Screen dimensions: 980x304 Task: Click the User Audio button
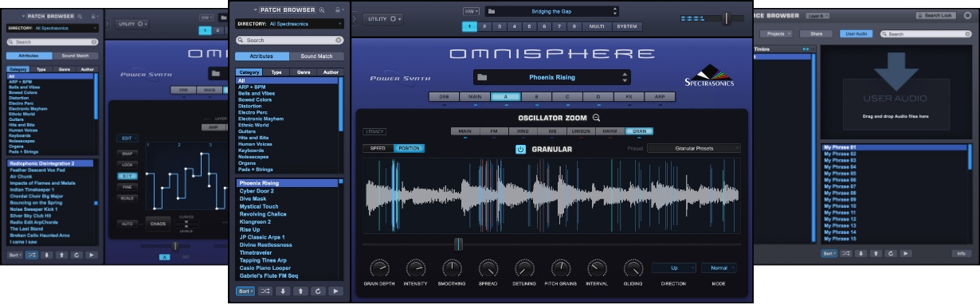[x=857, y=34]
